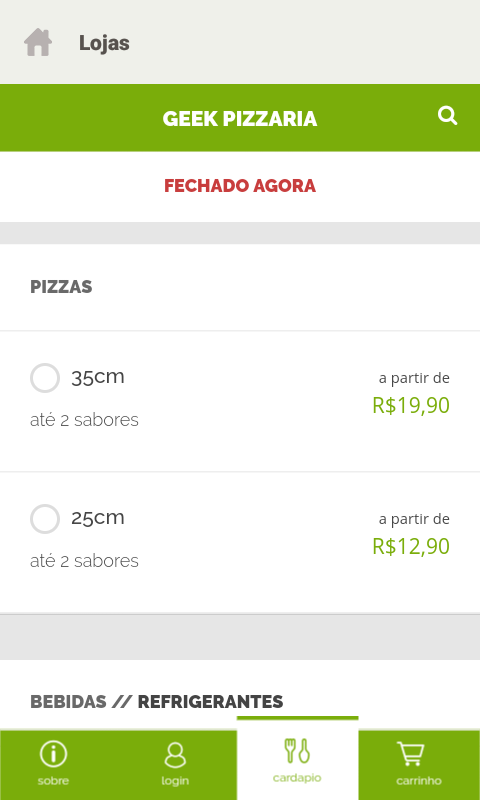Click the R$19,90 price
The image size is (480, 800).
point(411,406)
